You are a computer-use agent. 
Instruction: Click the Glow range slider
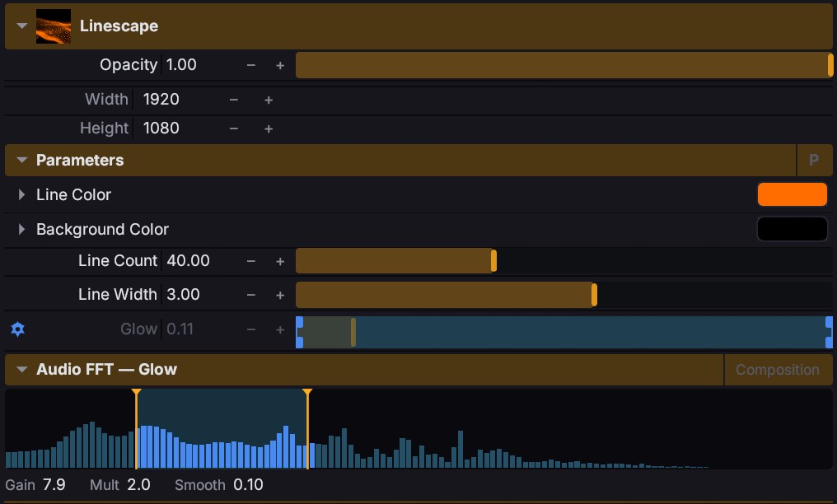pos(564,332)
